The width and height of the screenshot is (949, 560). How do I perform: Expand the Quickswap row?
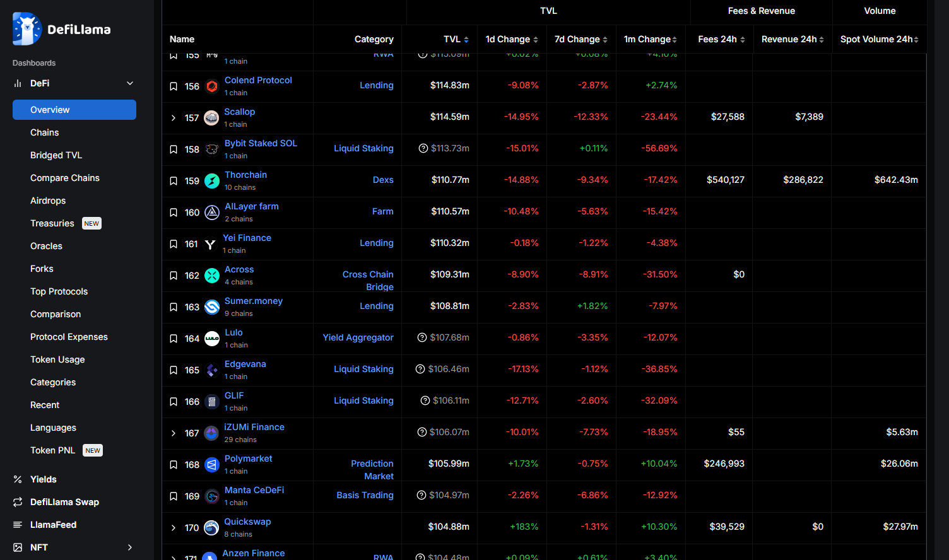click(x=174, y=528)
